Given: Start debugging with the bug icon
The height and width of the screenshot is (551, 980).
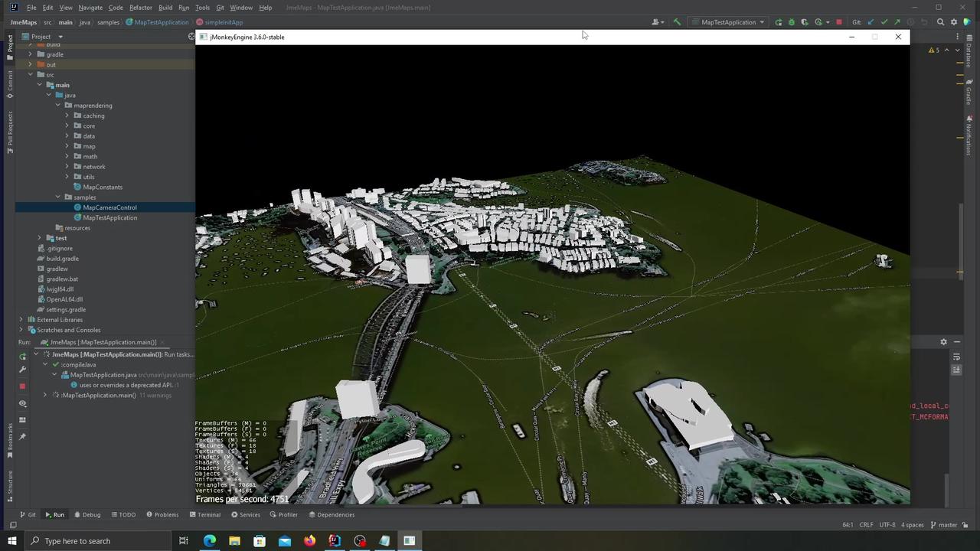Looking at the screenshot, I should [x=791, y=22].
